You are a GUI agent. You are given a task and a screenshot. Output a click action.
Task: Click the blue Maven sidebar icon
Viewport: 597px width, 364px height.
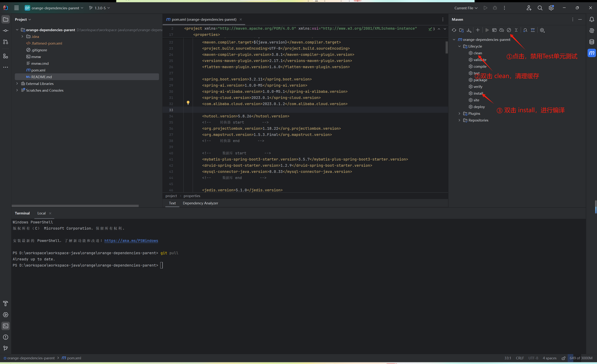[592, 53]
